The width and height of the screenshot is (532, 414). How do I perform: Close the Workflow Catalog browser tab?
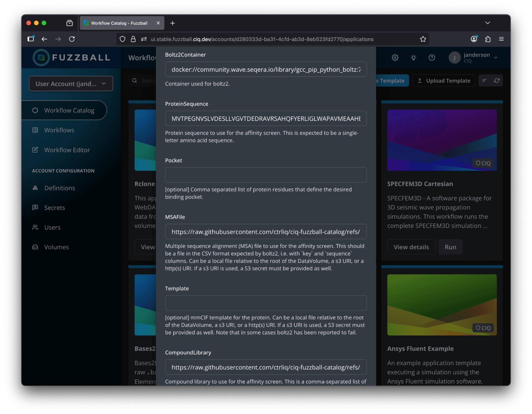coord(158,23)
